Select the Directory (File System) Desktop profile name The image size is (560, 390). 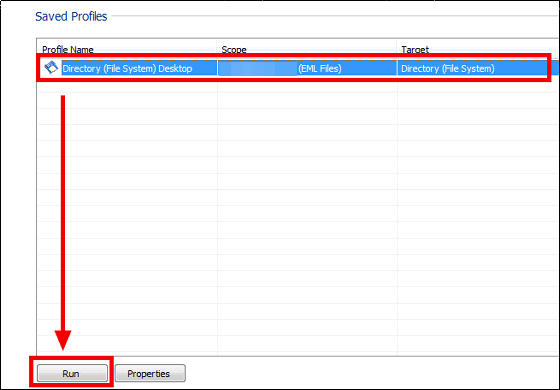[127, 68]
